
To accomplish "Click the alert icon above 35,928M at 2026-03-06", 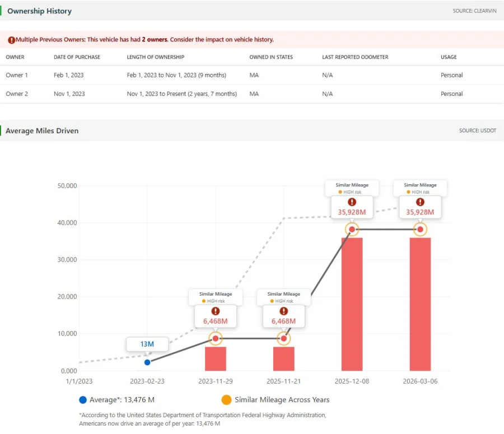I will pos(420,202).
